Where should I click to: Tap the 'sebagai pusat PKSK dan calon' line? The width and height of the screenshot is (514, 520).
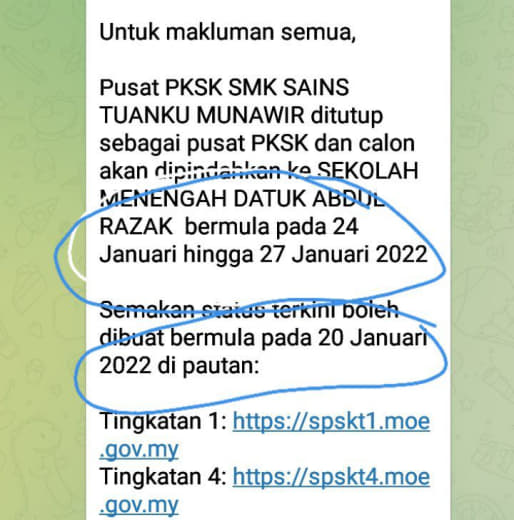257,144
